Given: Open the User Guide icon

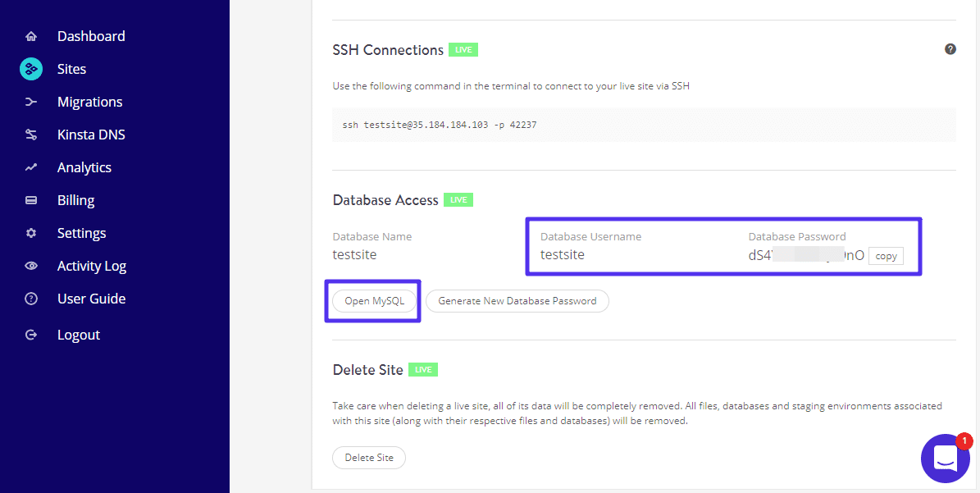Looking at the screenshot, I should (30, 298).
